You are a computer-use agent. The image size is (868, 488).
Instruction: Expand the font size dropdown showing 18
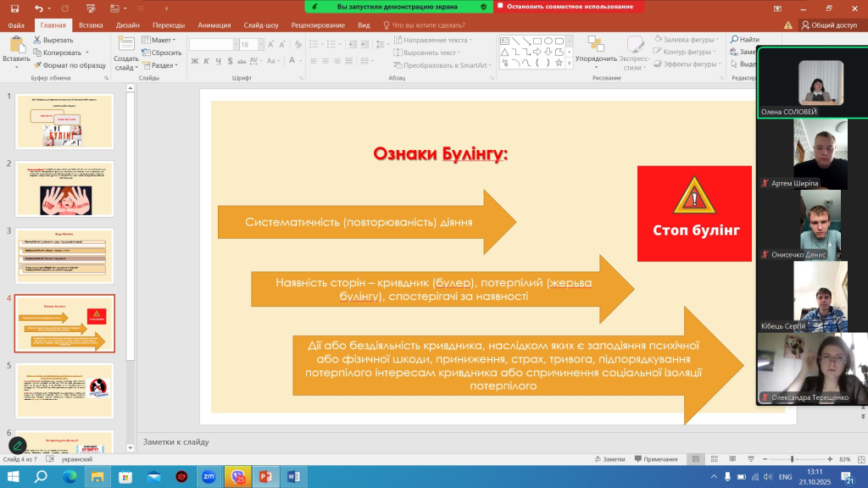pos(261,44)
